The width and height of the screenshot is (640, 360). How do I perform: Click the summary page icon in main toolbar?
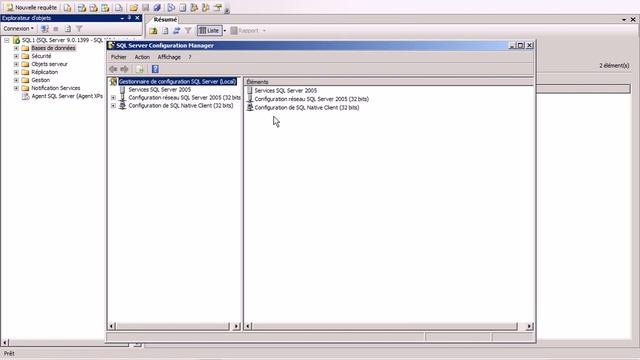pos(182,7)
